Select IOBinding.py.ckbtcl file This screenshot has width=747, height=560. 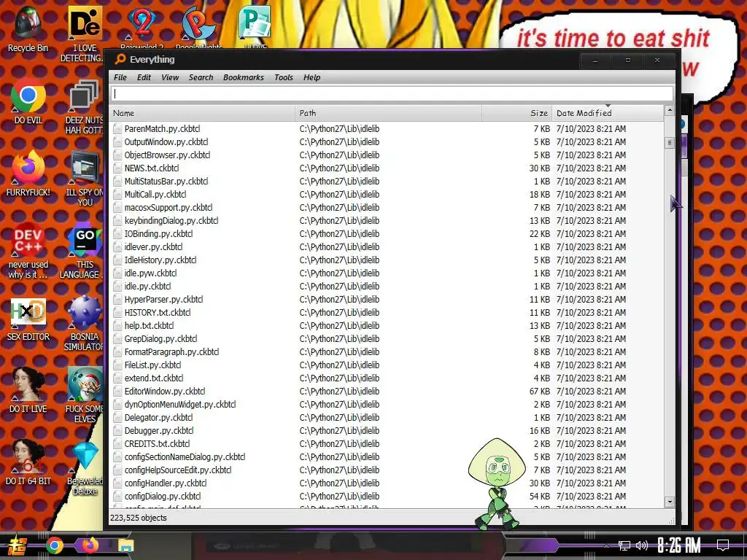coord(386,234)
